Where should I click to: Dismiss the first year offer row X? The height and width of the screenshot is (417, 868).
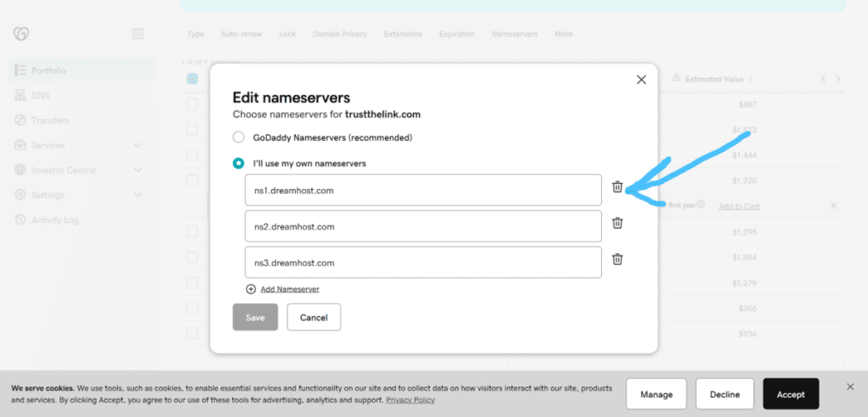[834, 206]
